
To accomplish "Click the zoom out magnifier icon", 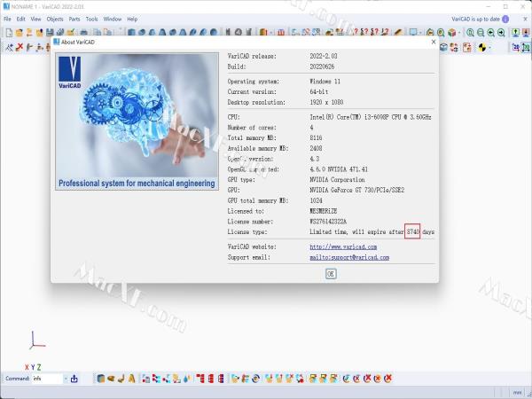I will tap(481, 33).
